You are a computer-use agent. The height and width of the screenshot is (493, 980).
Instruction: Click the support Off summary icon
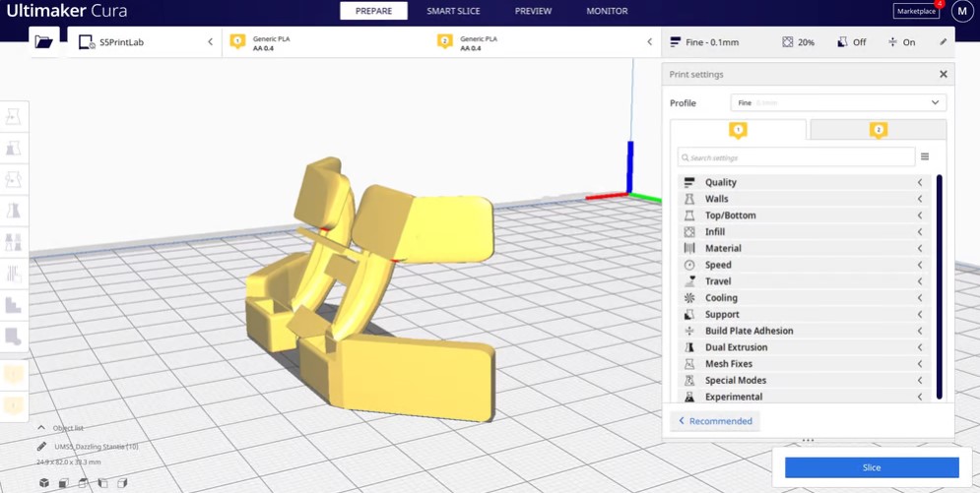pyautogui.click(x=842, y=41)
